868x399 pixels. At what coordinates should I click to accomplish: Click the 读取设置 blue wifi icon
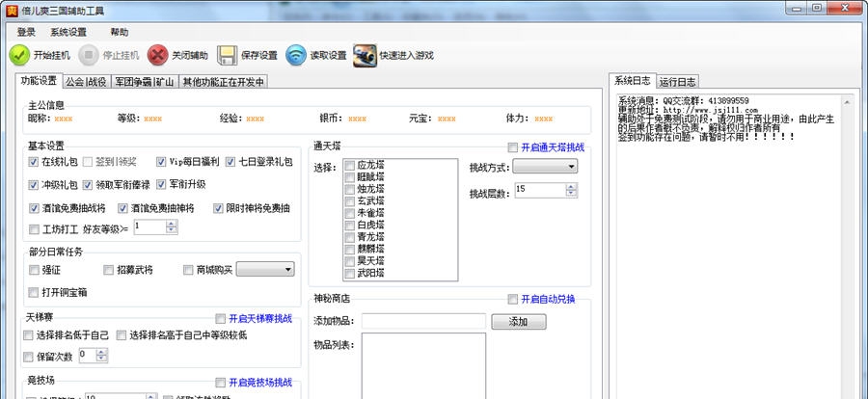296,55
